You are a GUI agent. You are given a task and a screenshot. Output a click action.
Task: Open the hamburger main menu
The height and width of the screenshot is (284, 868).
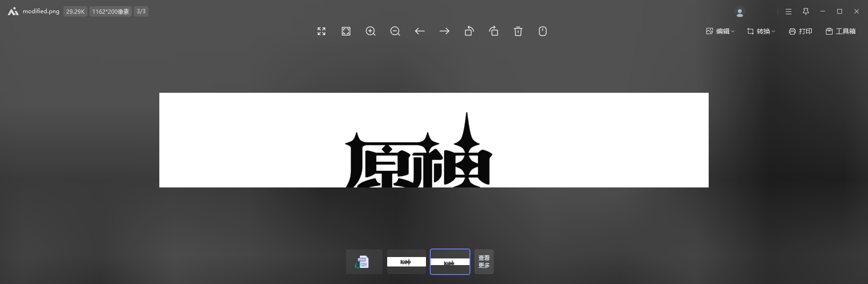[789, 12]
